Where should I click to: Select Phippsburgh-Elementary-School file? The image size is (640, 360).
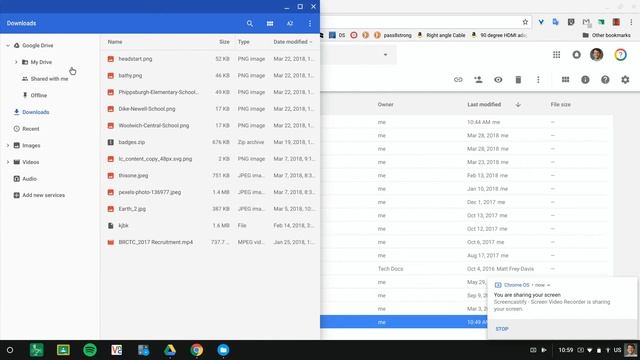click(210, 92)
